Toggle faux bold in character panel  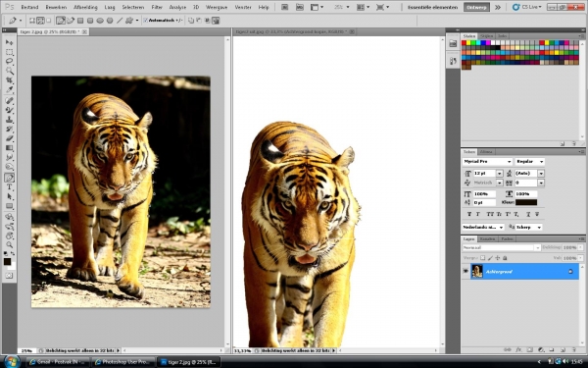coord(469,214)
